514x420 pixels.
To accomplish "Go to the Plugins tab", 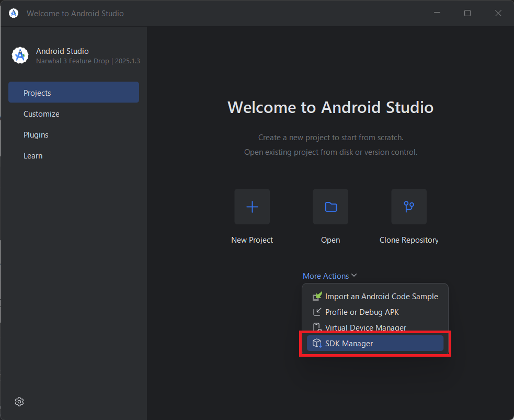I will [36, 135].
